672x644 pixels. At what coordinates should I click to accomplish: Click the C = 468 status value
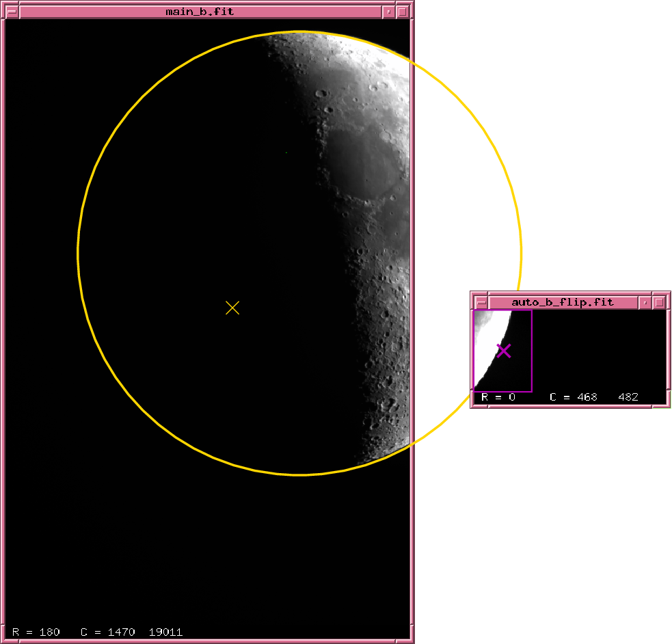(573, 397)
